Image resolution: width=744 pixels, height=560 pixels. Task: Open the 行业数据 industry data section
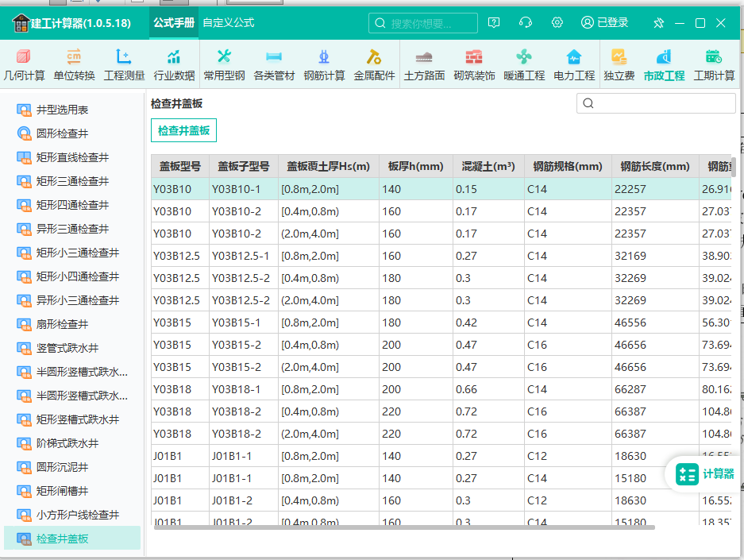click(x=174, y=65)
